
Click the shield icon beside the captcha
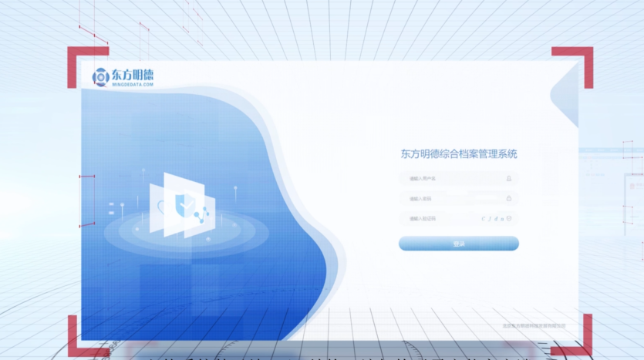(x=509, y=219)
